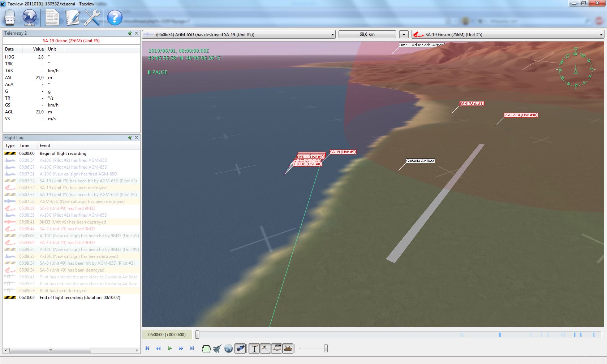Start playback with the green play button
The width and height of the screenshot is (607, 364).
(170, 348)
